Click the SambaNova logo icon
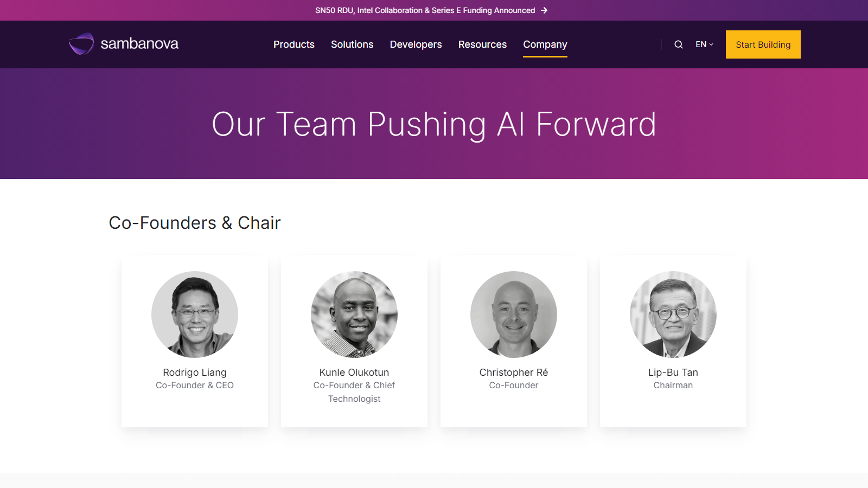Image resolution: width=868 pixels, height=488 pixels. click(81, 44)
